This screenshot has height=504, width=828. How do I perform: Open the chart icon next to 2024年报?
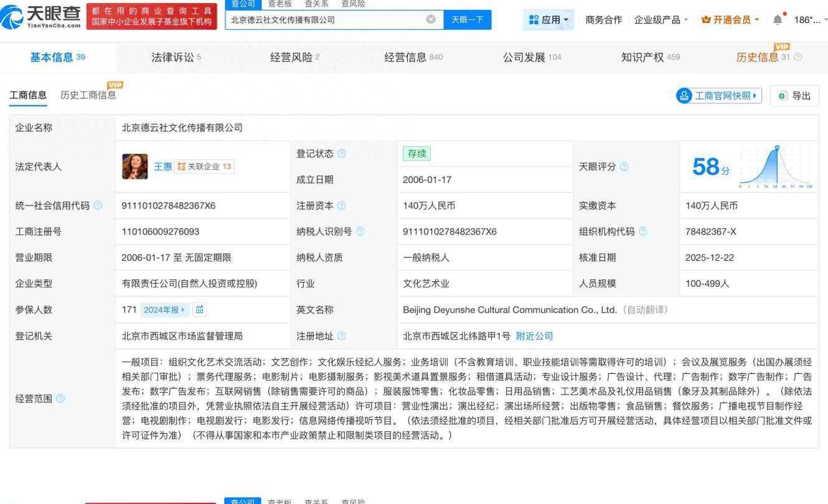tap(199, 309)
